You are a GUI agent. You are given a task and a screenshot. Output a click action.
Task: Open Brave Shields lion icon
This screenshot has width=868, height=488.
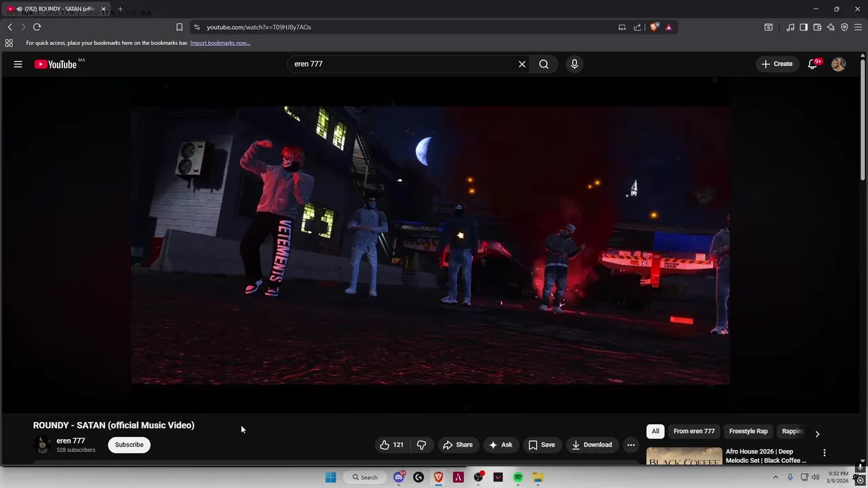(x=654, y=27)
